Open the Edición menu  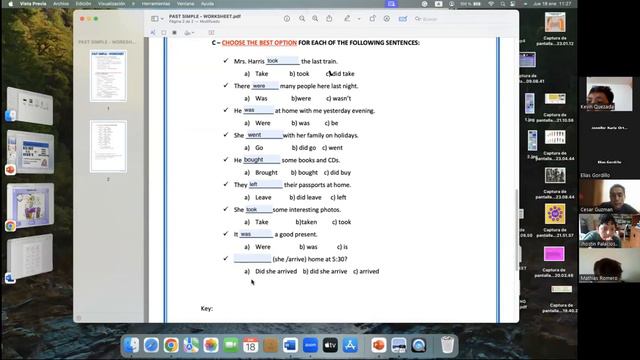[x=83, y=4]
